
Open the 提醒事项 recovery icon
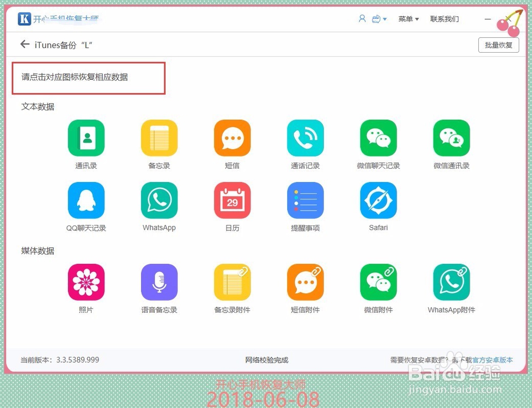click(x=305, y=201)
